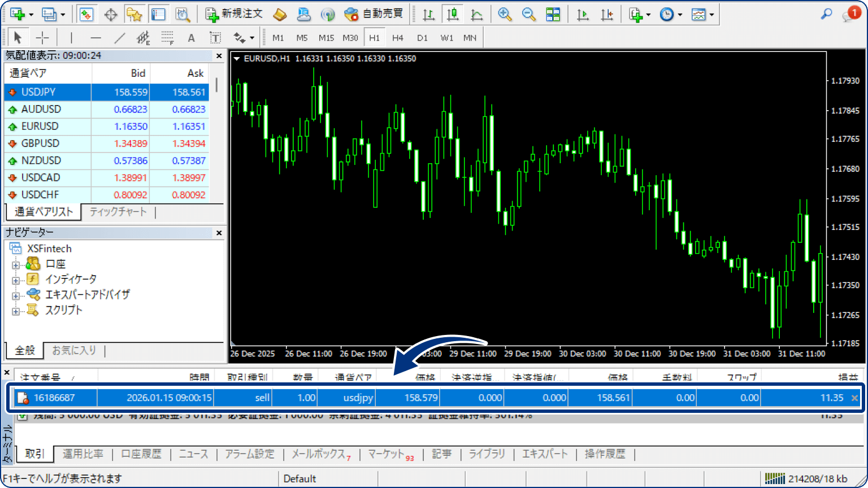
Task: Draw a horizontal line tool
Action: (x=96, y=38)
